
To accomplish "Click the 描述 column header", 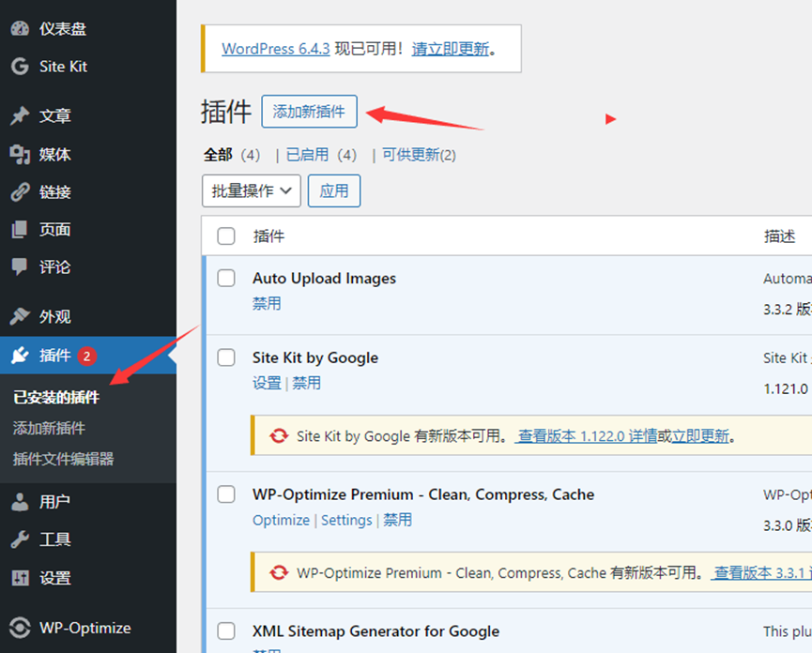I will pos(779,235).
